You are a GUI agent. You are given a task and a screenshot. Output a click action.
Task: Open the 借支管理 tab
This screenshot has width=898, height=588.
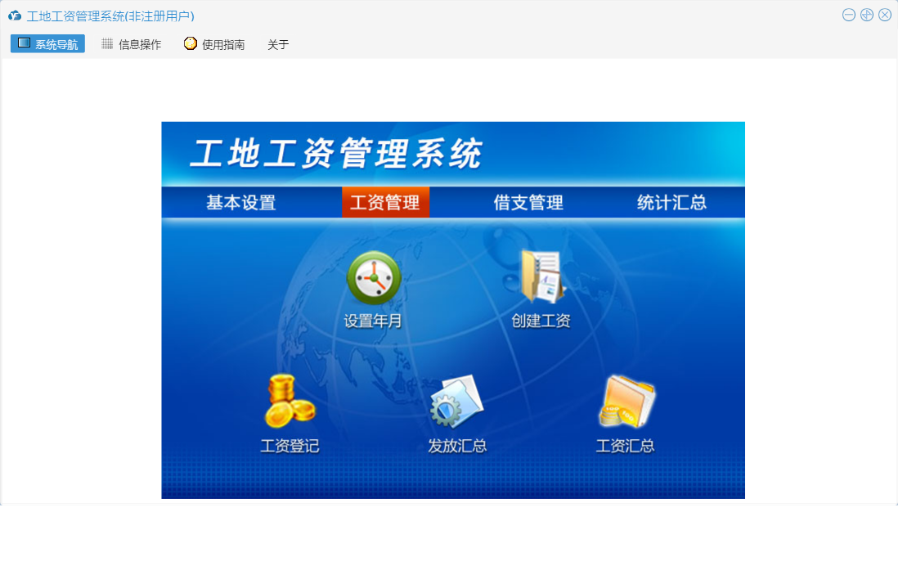(528, 203)
